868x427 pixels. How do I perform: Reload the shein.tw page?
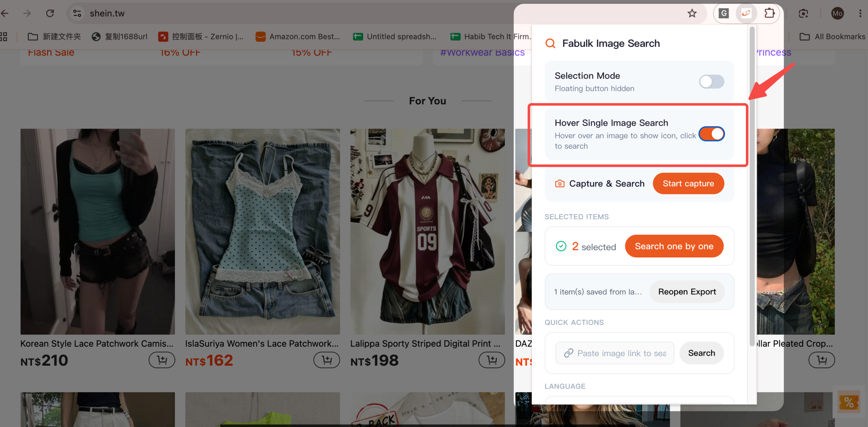click(x=50, y=13)
